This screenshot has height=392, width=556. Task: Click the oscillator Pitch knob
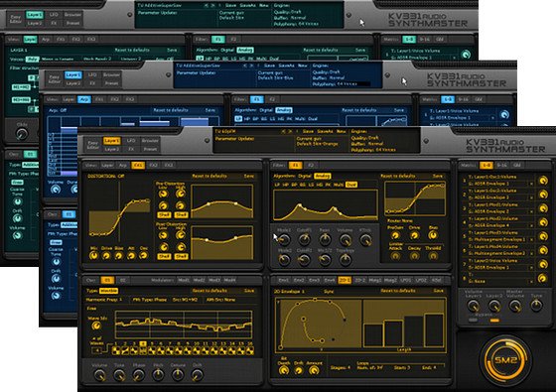[158, 374]
